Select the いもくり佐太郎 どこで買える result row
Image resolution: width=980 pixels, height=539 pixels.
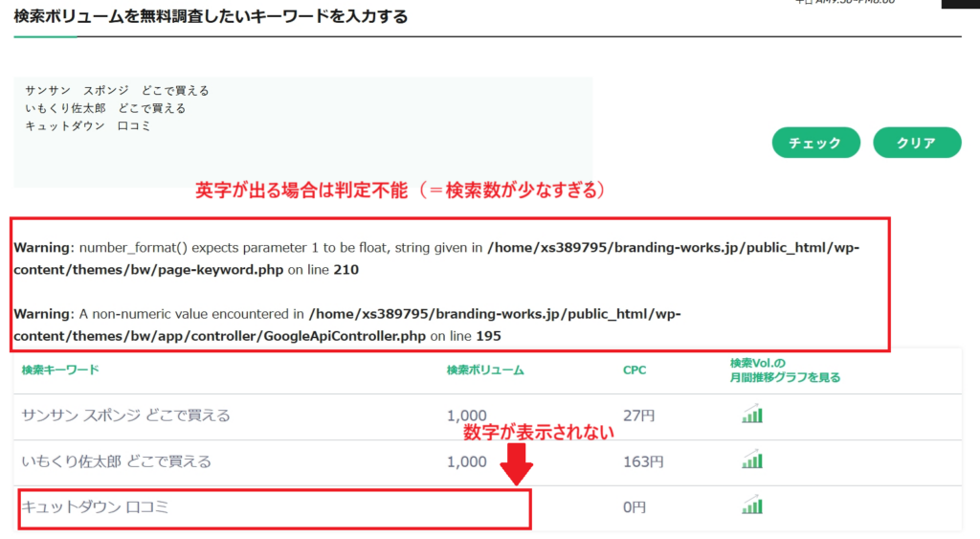[x=117, y=461]
